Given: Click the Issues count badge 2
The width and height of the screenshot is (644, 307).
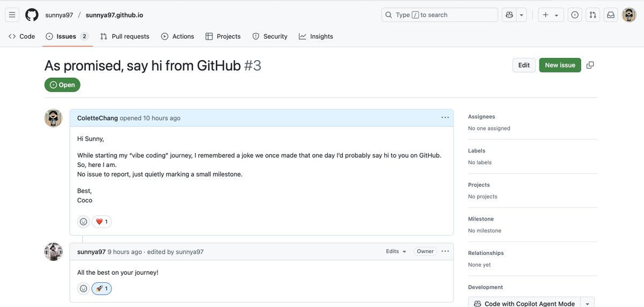Looking at the screenshot, I should coord(84,36).
